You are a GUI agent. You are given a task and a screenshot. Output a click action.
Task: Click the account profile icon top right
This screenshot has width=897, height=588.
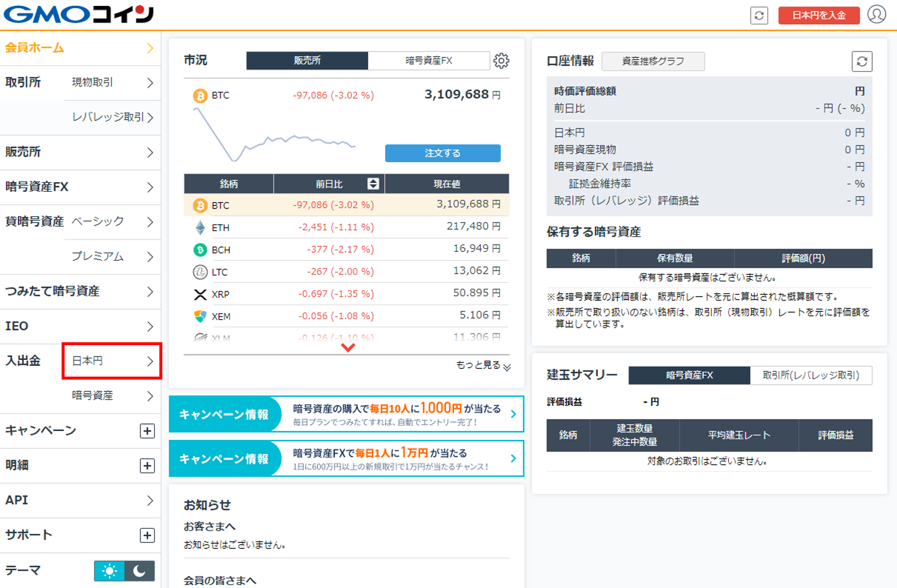877,15
